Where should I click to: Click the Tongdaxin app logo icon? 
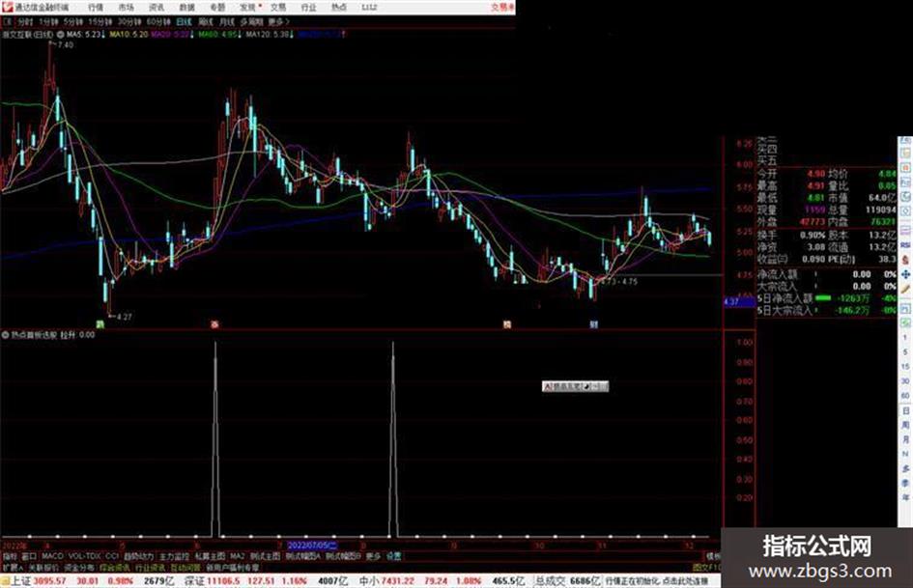pyautogui.click(x=7, y=7)
